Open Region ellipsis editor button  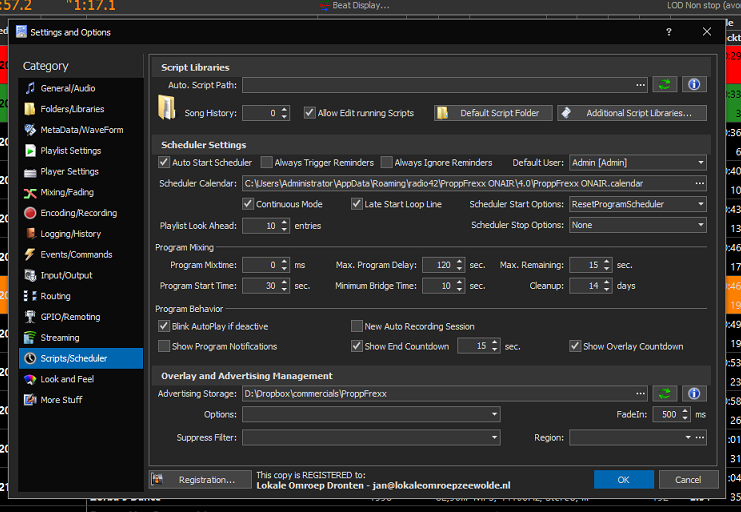[700, 438]
